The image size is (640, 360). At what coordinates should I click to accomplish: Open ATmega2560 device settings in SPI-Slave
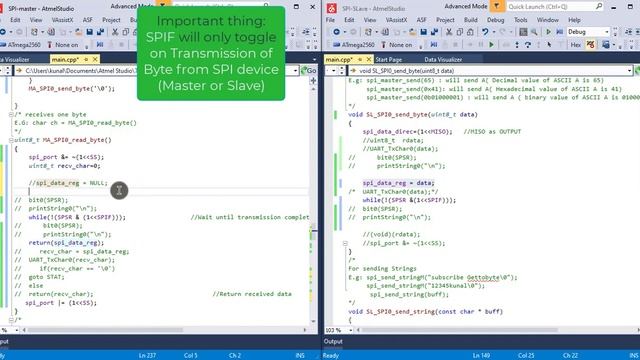click(353, 45)
